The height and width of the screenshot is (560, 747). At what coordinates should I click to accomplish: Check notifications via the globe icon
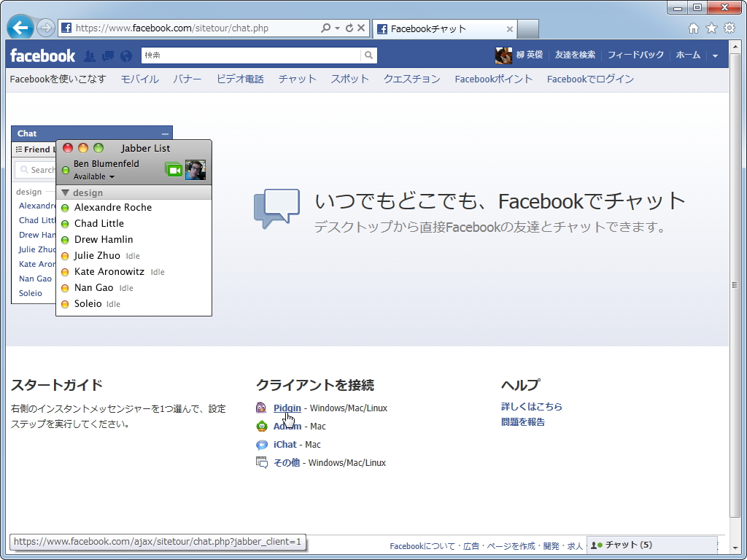click(x=125, y=55)
